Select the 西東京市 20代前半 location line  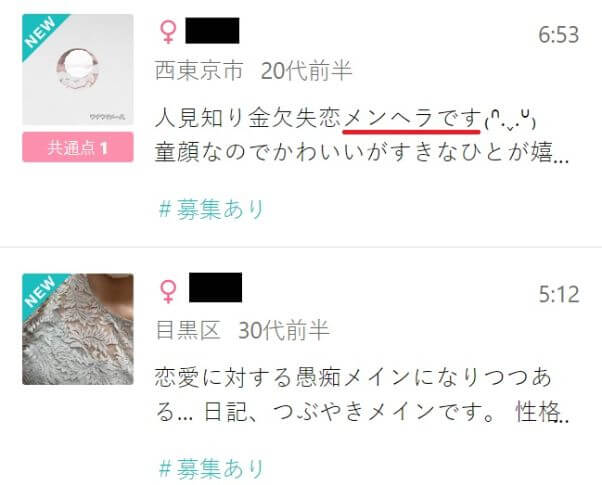click(253, 71)
